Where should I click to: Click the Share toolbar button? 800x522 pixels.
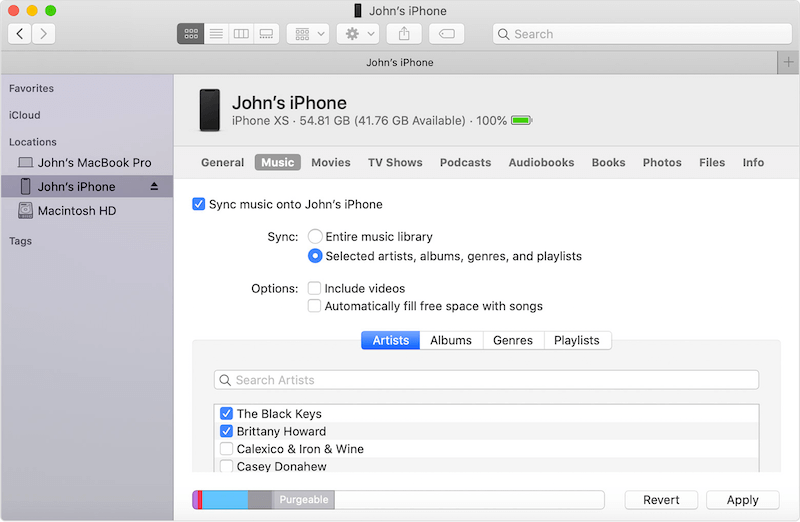pos(404,34)
